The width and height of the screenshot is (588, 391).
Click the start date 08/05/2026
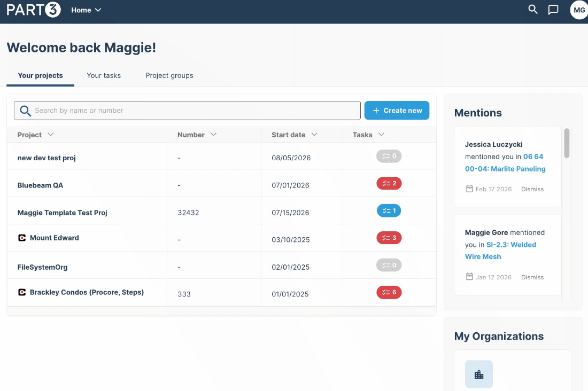[x=291, y=158]
